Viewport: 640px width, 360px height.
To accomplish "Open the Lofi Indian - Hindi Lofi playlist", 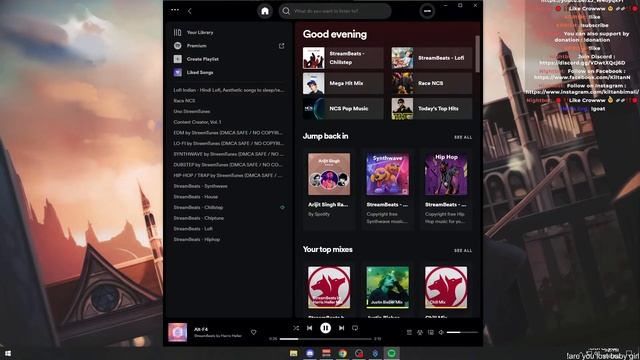I will pos(229,90).
